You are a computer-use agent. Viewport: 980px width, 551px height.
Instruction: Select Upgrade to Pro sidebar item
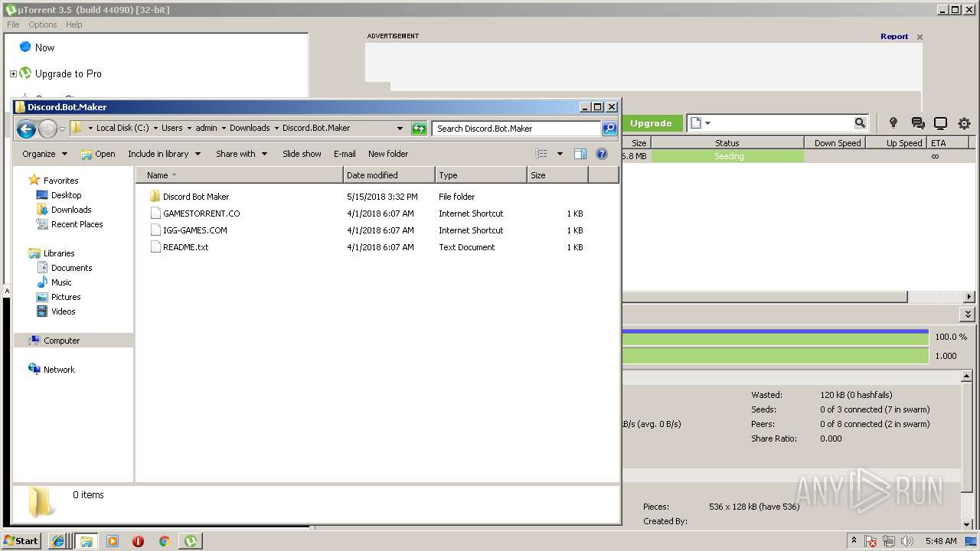click(68, 74)
